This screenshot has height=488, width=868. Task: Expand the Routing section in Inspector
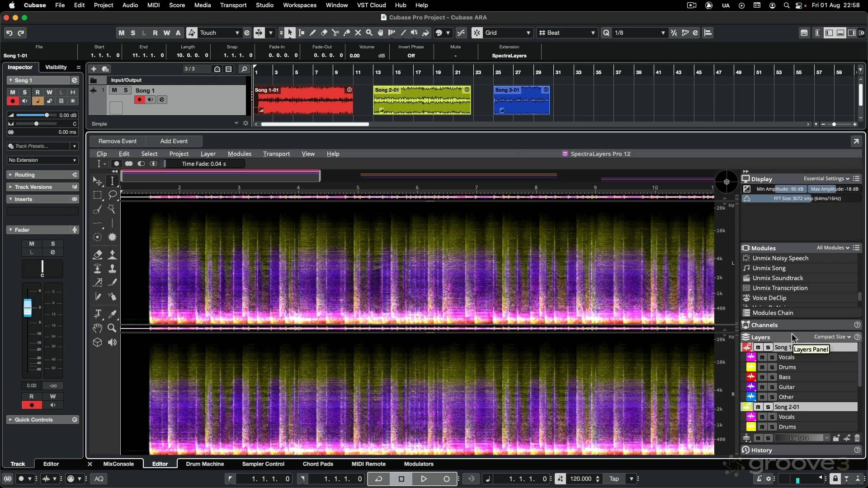point(25,175)
